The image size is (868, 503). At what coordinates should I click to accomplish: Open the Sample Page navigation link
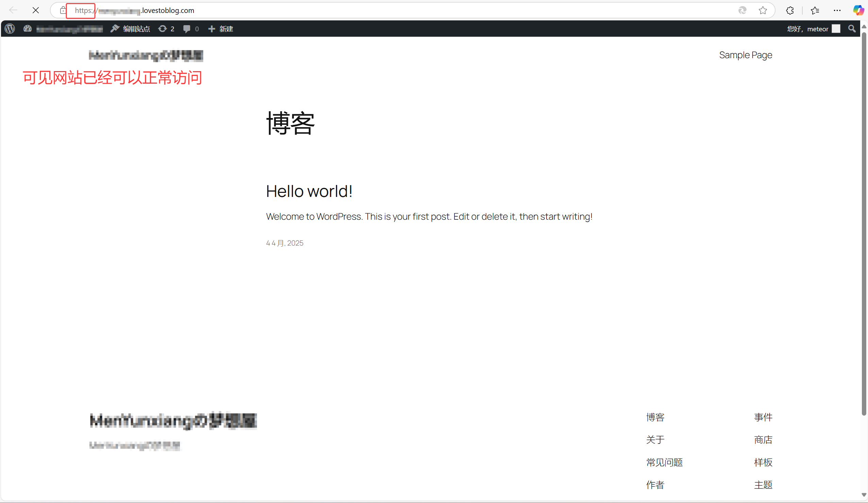click(x=745, y=55)
